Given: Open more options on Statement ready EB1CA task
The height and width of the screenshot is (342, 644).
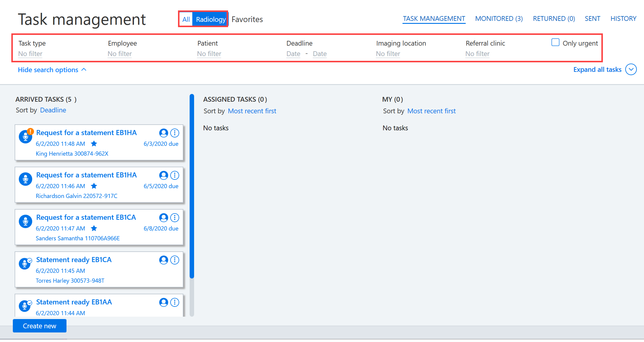Looking at the screenshot, I should (x=175, y=260).
